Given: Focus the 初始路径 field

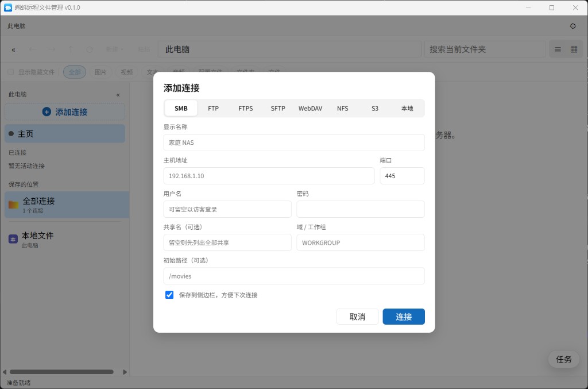Looking at the screenshot, I should click(x=294, y=276).
